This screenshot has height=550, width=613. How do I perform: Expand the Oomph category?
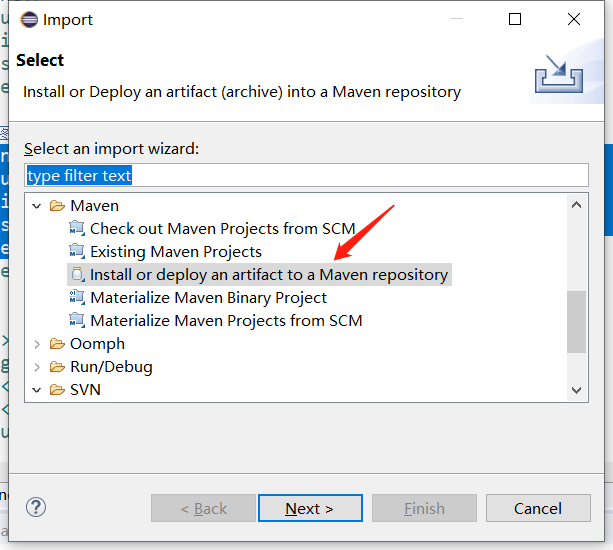pos(37,344)
